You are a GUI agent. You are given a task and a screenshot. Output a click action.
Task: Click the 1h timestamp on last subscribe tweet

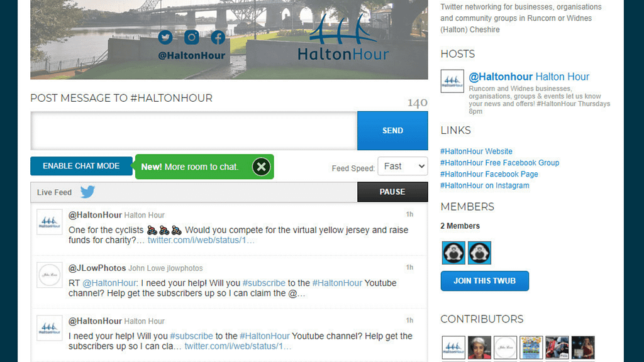pyautogui.click(x=409, y=320)
